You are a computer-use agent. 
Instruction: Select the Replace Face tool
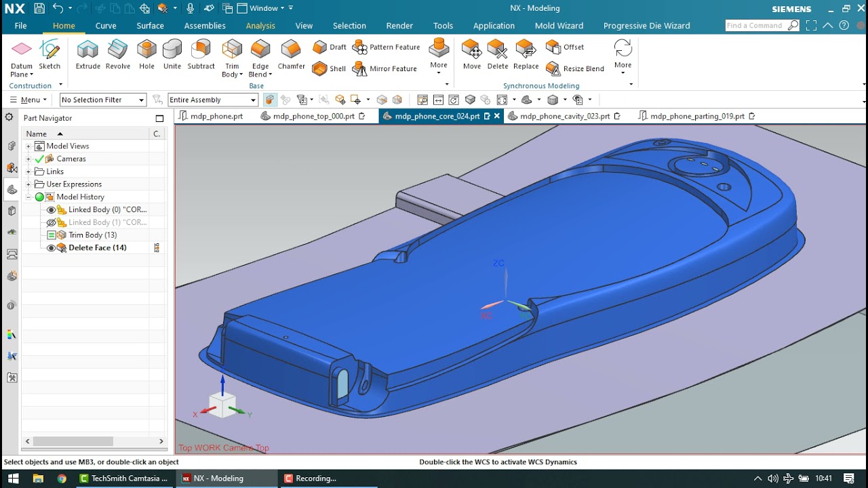tap(526, 55)
